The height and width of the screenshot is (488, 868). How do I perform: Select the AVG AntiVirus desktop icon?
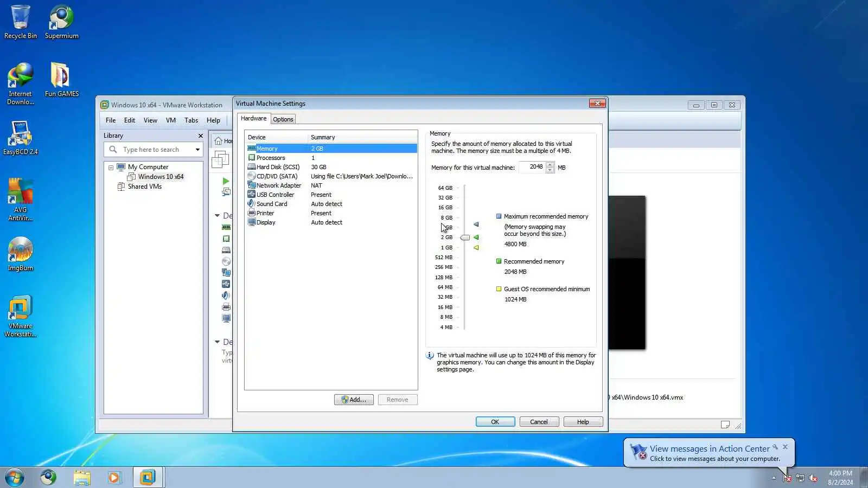pyautogui.click(x=21, y=200)
